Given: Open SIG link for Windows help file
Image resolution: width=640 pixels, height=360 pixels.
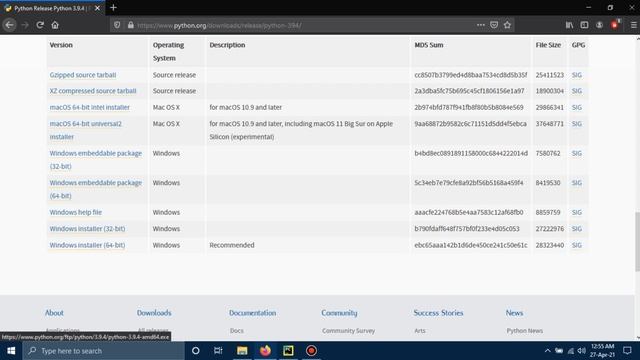Looking at the screenshot, I should coord(577,212).
